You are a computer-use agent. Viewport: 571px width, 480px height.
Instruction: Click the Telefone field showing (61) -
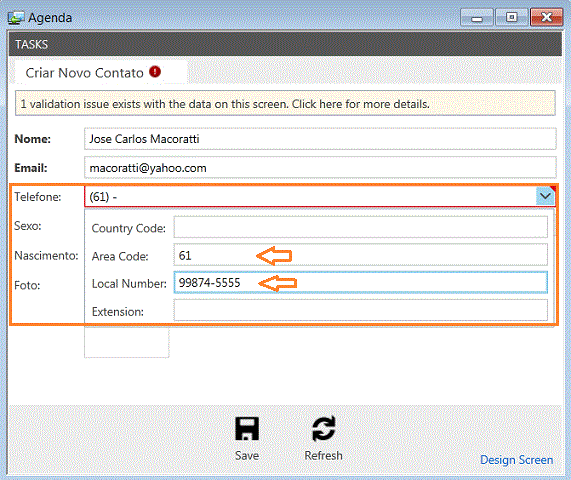coord(310,197)
